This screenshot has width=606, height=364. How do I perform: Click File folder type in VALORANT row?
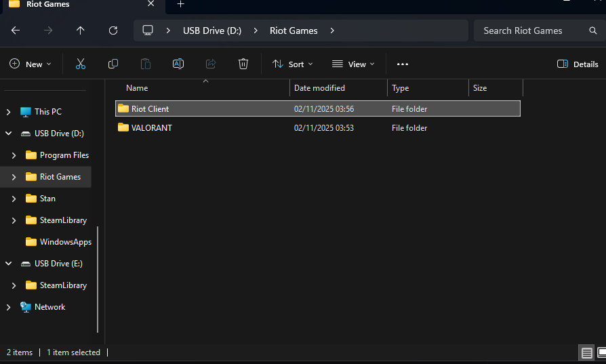tap(409, 128)
